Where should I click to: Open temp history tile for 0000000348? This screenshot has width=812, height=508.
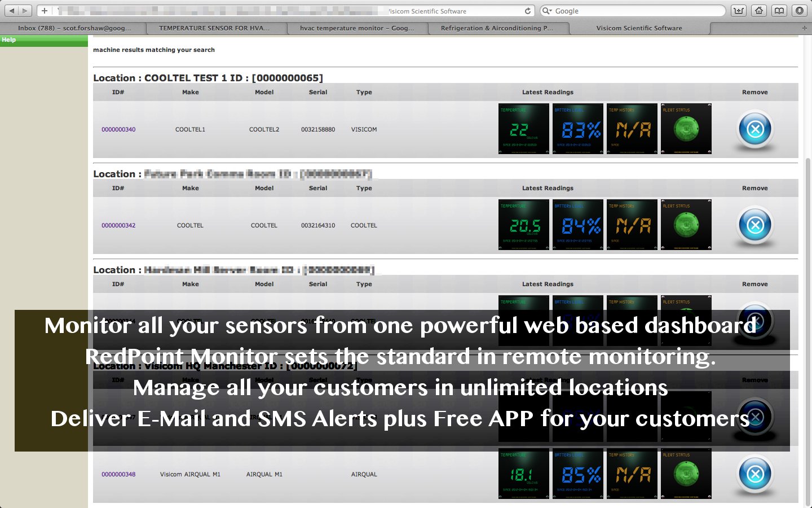point(632,474)
